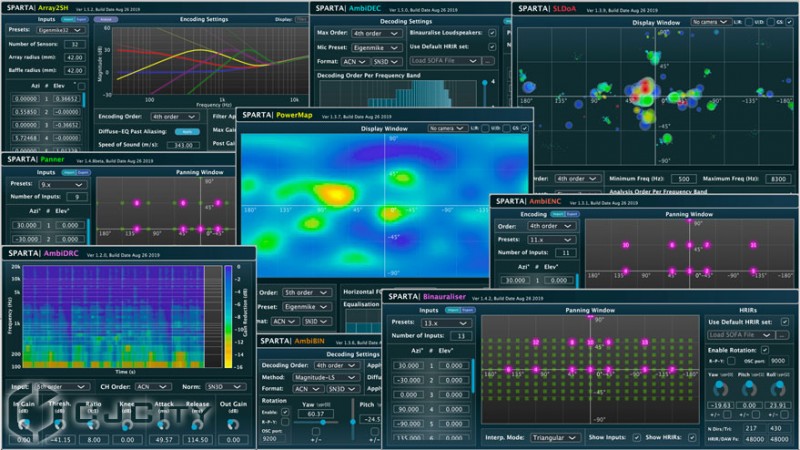
Task: Click the ... browse button in Binauraliser HRIRs
Action: click(783, 335)
